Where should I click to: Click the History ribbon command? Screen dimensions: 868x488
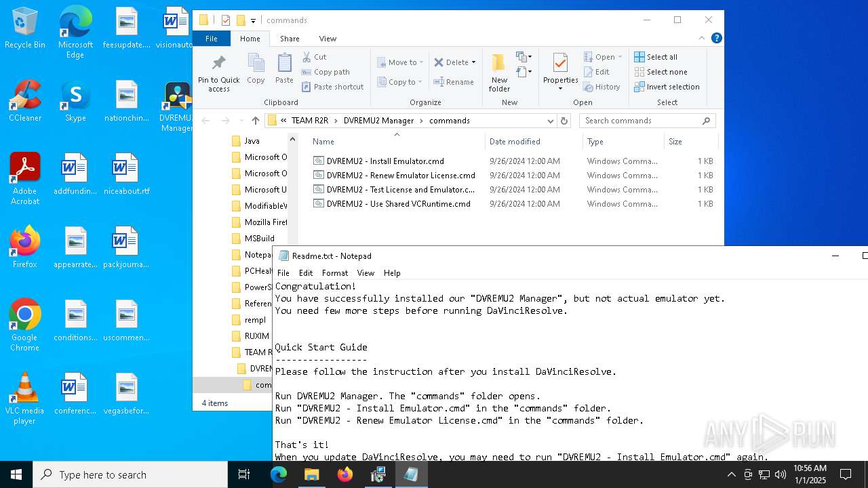pos(601,87)
